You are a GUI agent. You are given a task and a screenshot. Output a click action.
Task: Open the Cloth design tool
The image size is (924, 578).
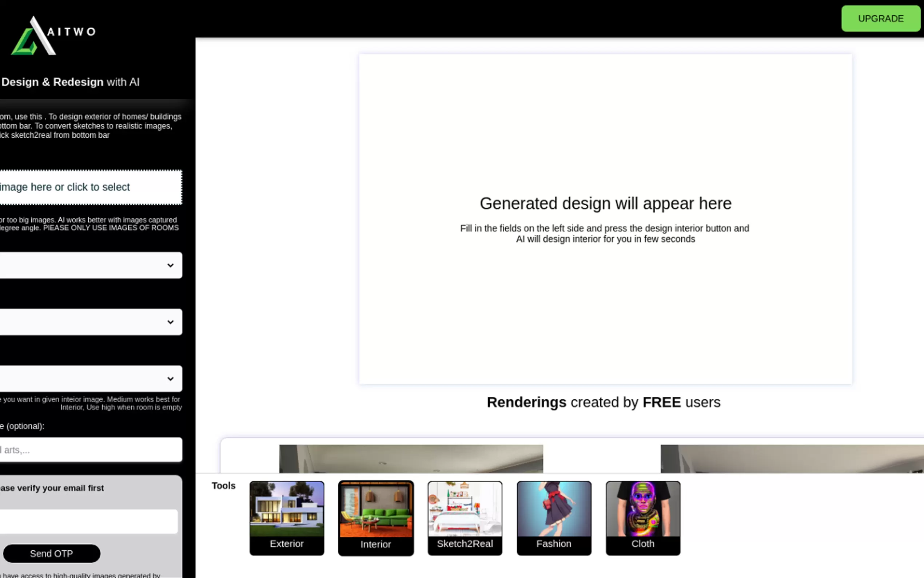point(642,518)
